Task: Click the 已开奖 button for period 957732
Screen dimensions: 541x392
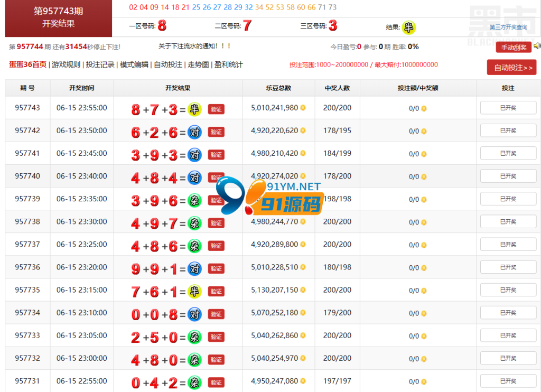Action: 508,358
